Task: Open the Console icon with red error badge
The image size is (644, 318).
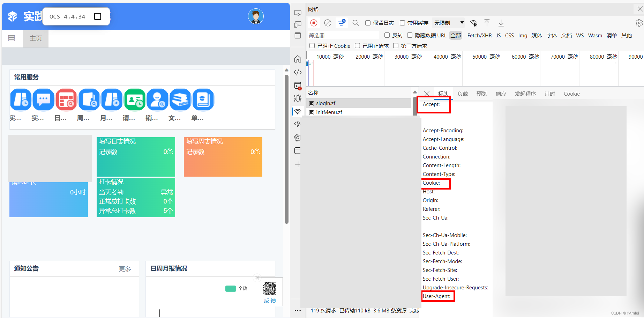Action: point(298,86)
